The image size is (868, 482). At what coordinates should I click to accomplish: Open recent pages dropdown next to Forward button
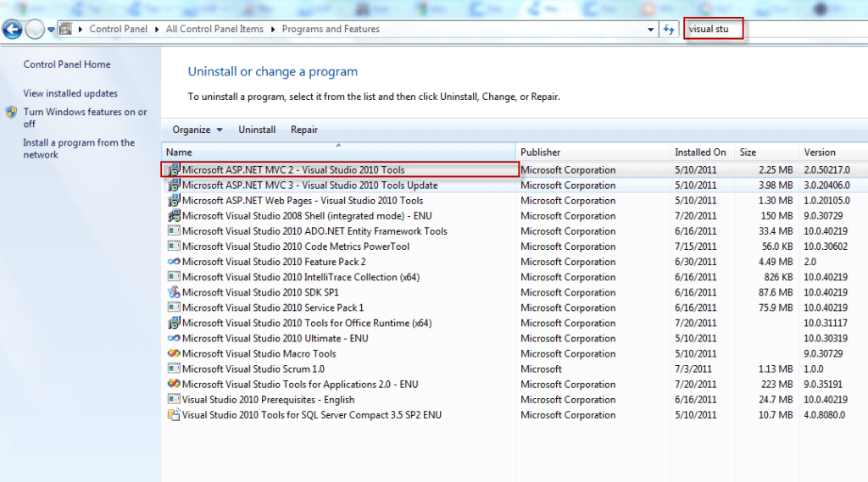click(51, 30)
